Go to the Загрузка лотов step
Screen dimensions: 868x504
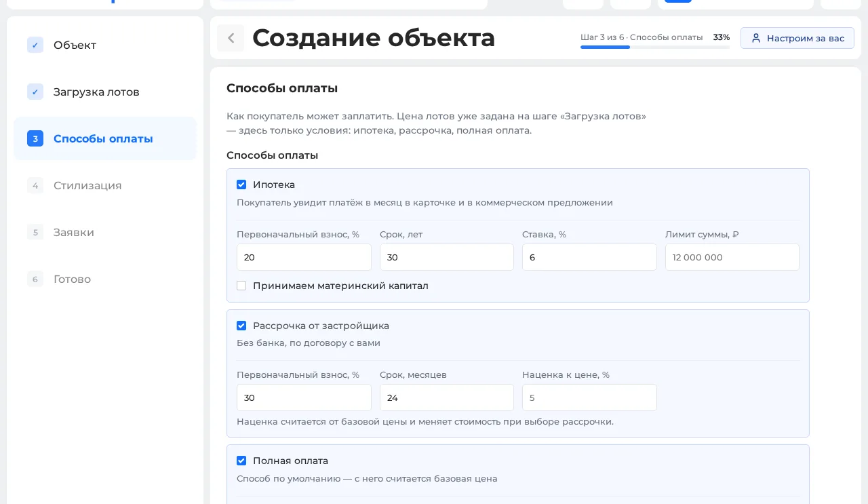click(105, 92)
